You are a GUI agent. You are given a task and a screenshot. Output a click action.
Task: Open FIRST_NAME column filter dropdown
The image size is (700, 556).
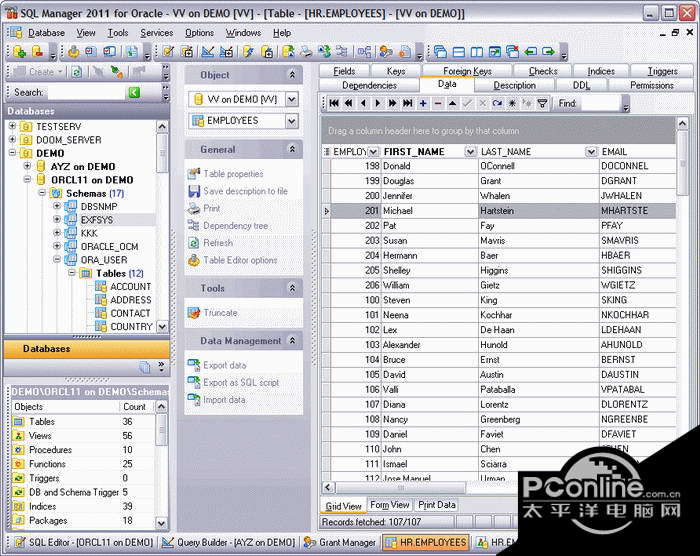coord(470,152)
